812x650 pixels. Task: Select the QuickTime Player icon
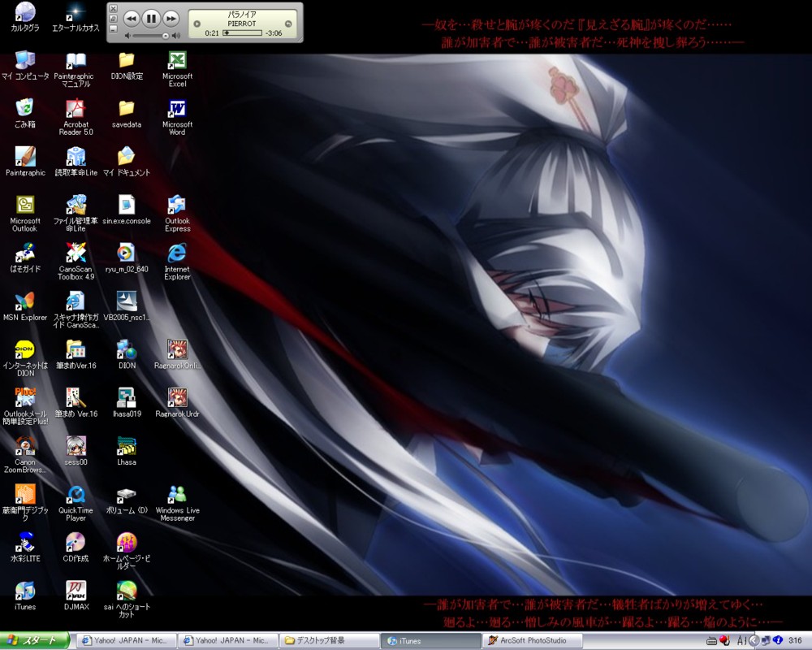tap(76, 503)
